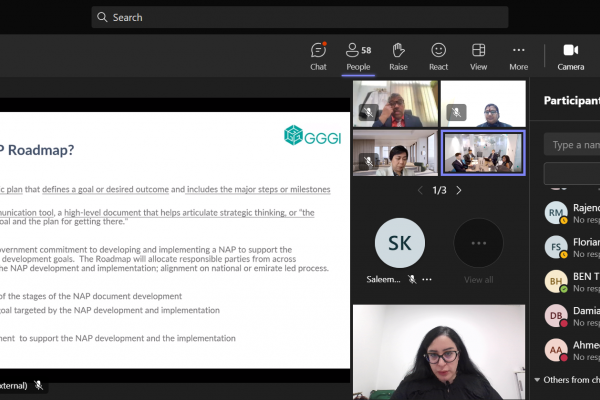The height and width of the screenshot is (400, 600).
Task: Expand the Others from chat section
Action: point(539,380)
